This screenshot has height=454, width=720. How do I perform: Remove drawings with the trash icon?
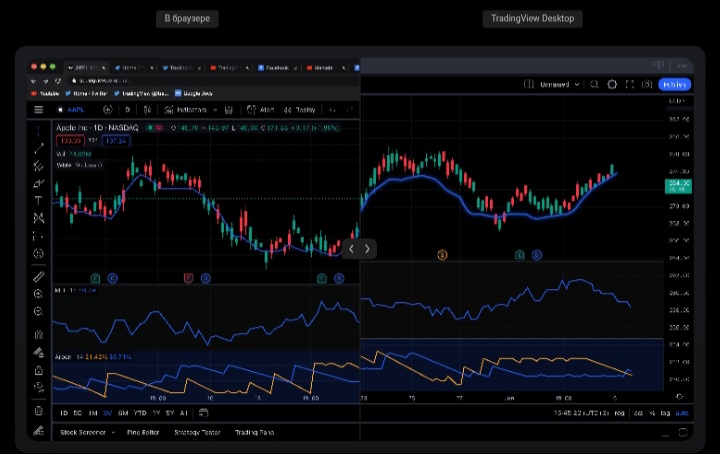click(x=39, y=411)
